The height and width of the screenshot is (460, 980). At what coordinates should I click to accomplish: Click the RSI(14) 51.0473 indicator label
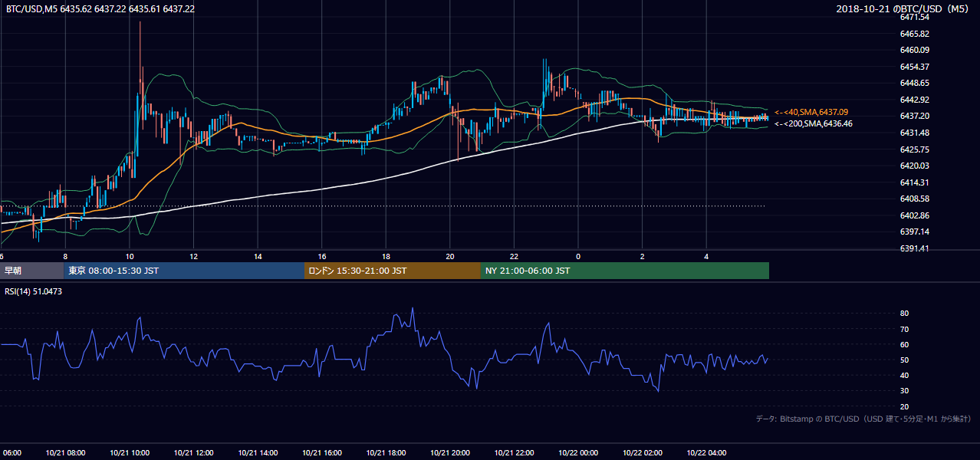34,291
